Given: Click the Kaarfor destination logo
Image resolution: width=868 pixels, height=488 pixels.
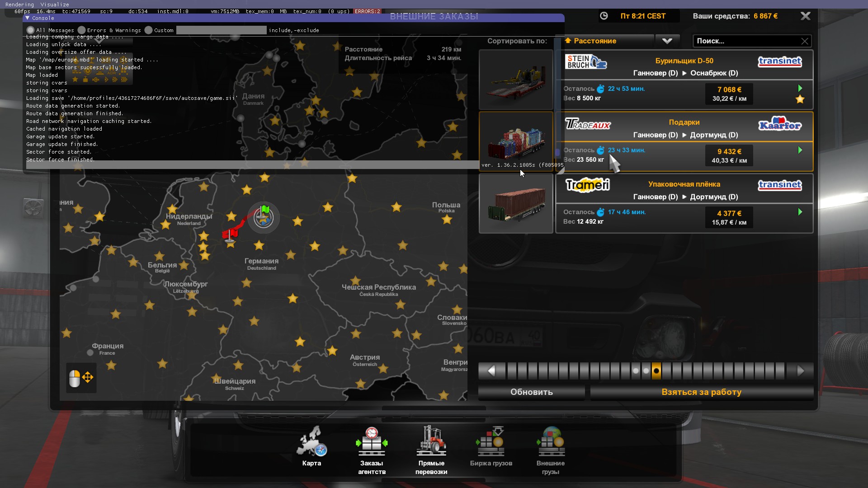Looking at the screenshot, I should (x=780, y=123).
